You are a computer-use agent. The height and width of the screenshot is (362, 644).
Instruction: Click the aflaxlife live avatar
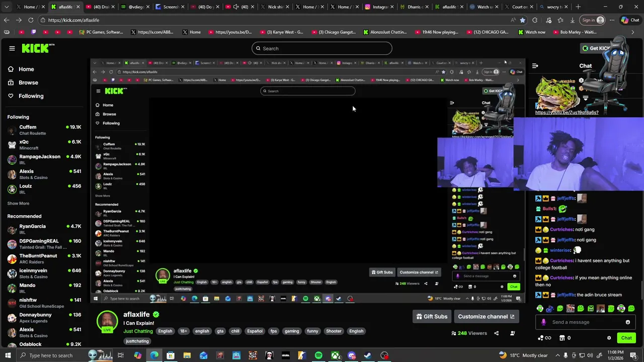(x=107, y=321)
